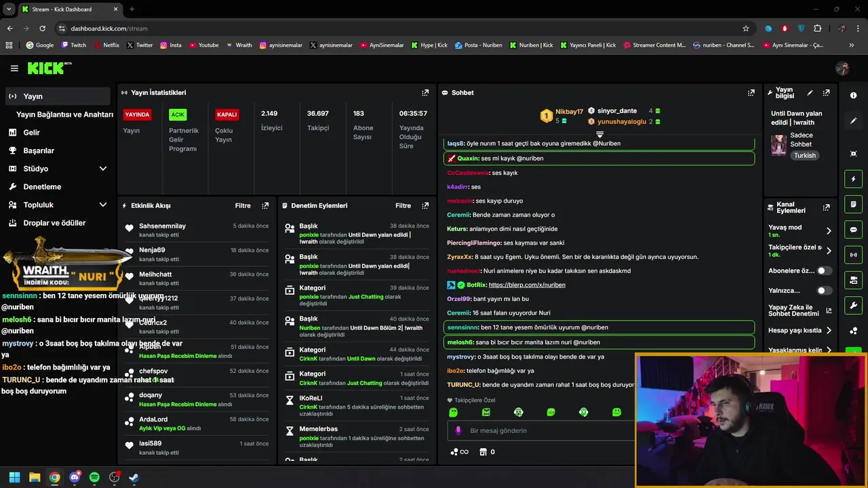Viewport: 868px width, 488px height.
Task: Click the lightning bolt icon in right toolbar
Action: tap(853, 179)
